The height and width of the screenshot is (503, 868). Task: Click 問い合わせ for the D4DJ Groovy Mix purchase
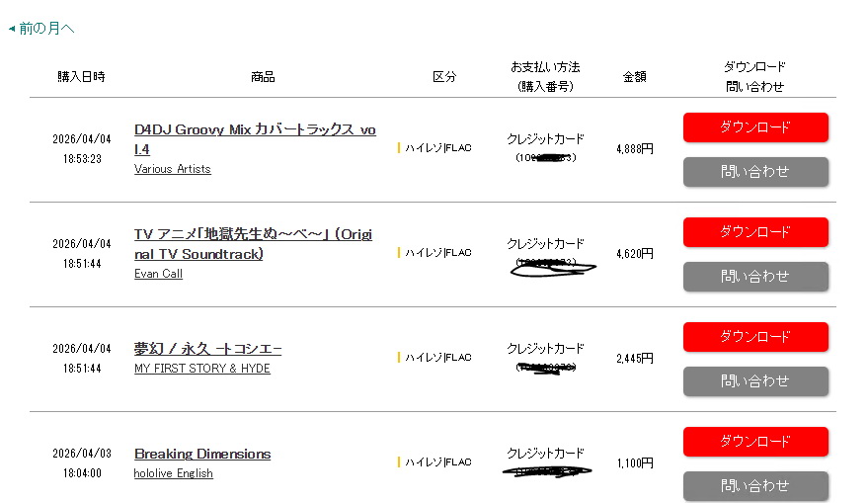(x=755, y=172)
